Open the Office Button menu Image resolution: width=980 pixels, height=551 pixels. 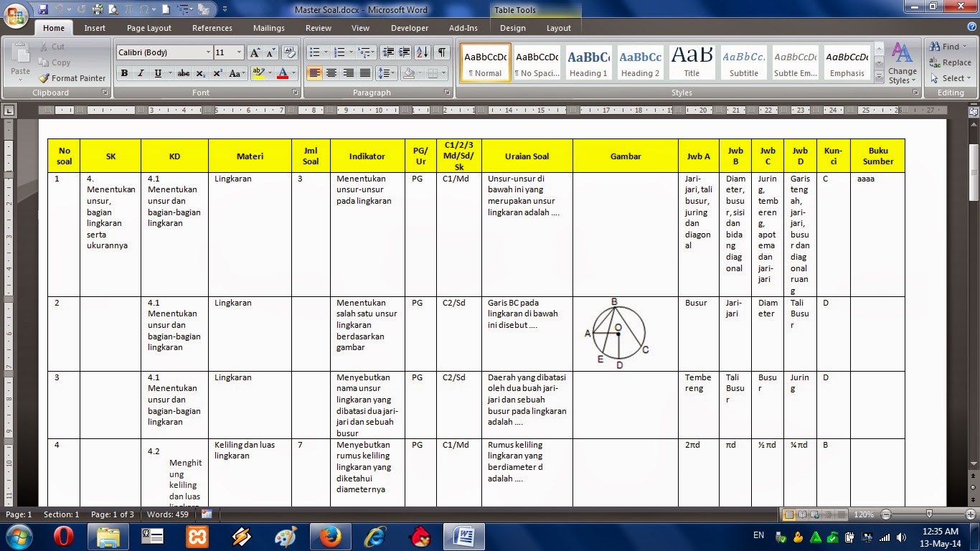point(16,14)
